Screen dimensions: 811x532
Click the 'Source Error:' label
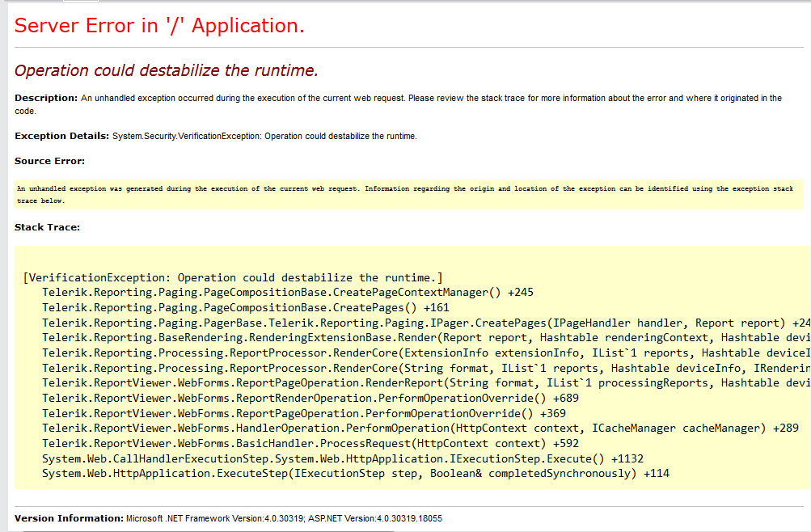[49, 161]
